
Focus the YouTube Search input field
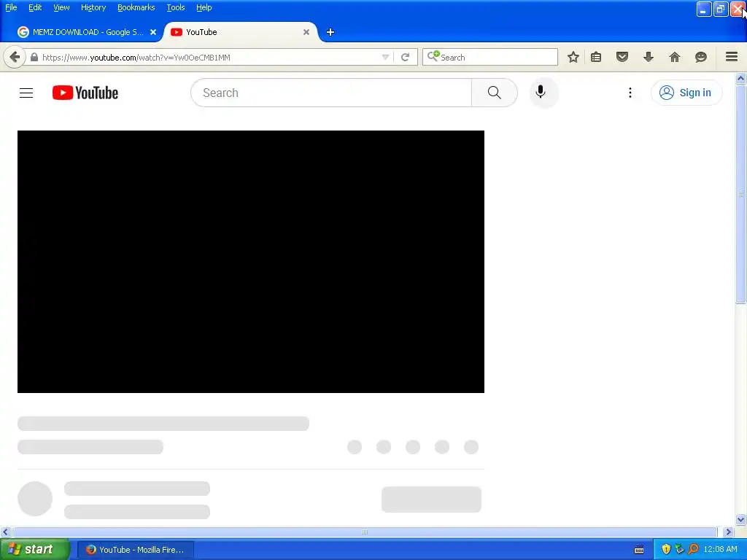click(x=331, y=93)
